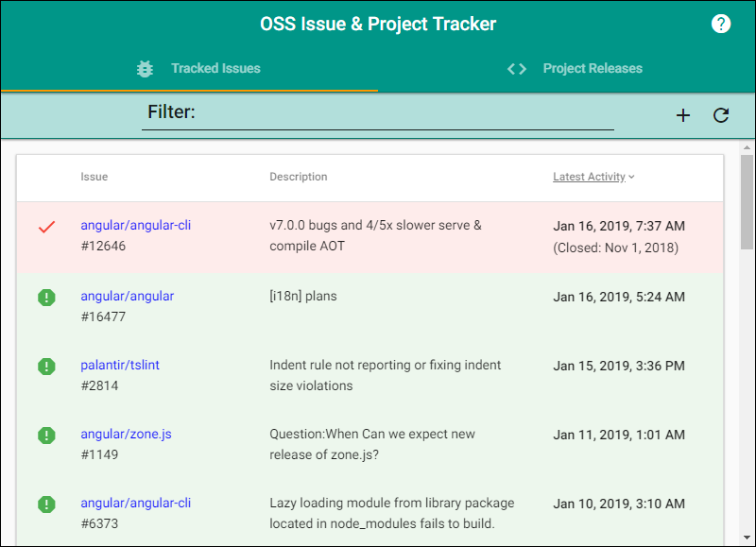This screenshot has width=756, height=547.
Task: Click the vertical scrollbar thumb
Action: click(747, 202)
